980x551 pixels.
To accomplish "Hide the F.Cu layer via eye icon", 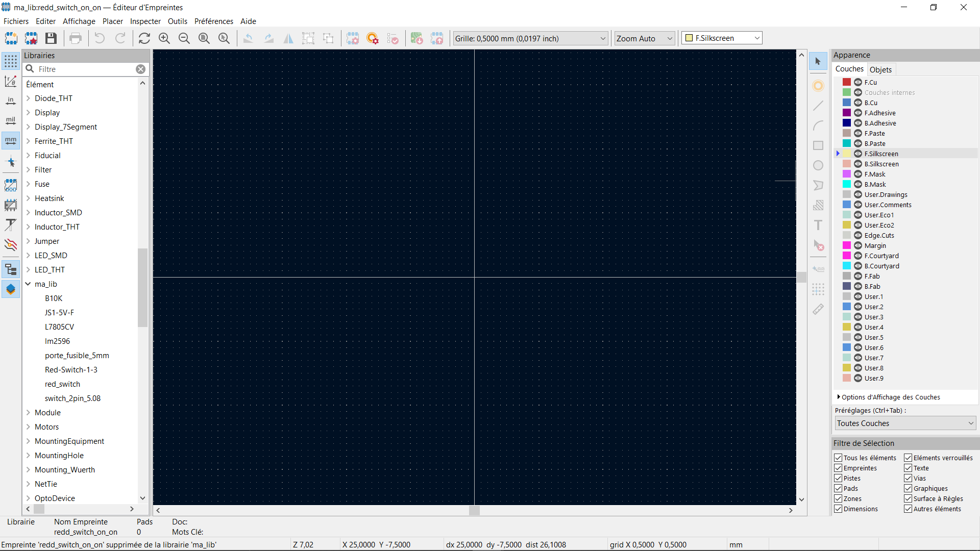I will pyautogui.click(x=858, y=82).
